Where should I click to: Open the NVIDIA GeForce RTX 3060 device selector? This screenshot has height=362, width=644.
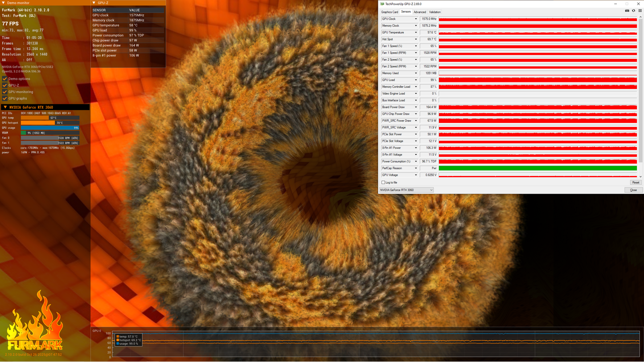pyautogui.click(x=406, y=190)
